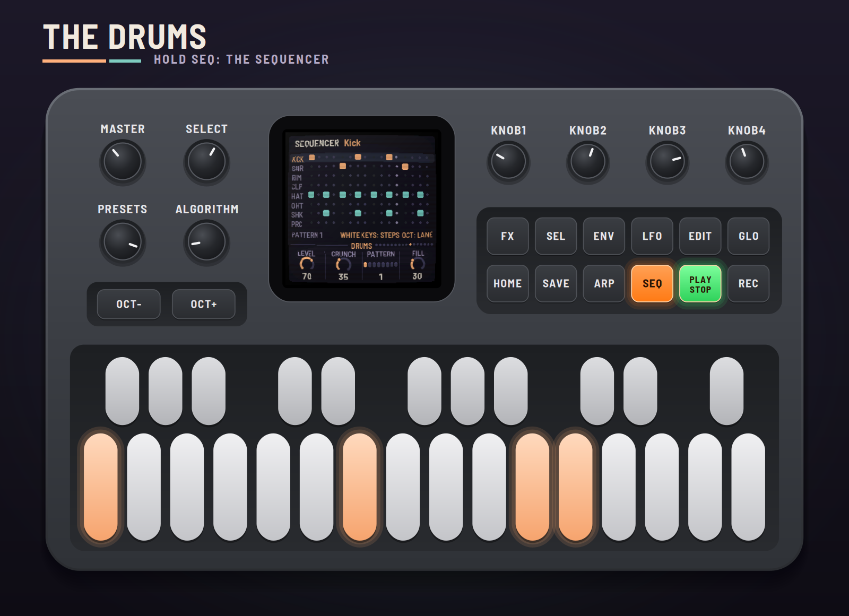
Task: Select the SHK lane on the display
Action: tap(362, 214)
